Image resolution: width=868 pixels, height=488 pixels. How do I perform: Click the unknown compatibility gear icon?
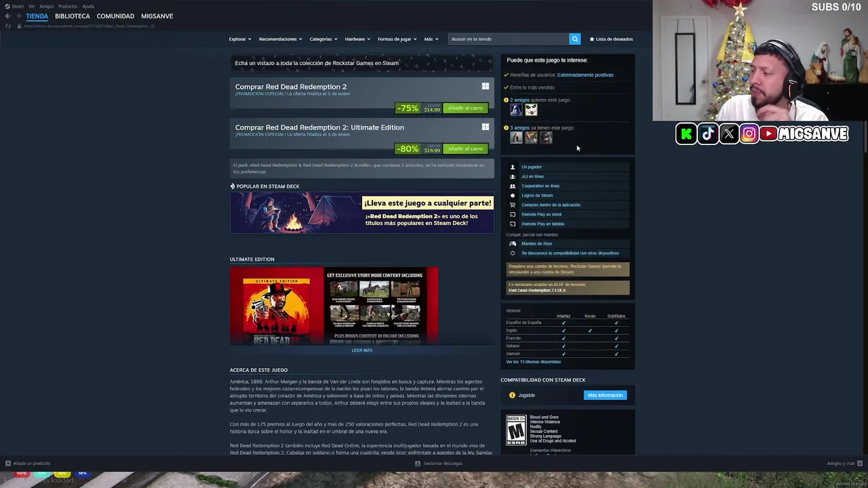(x=513, y=253)
